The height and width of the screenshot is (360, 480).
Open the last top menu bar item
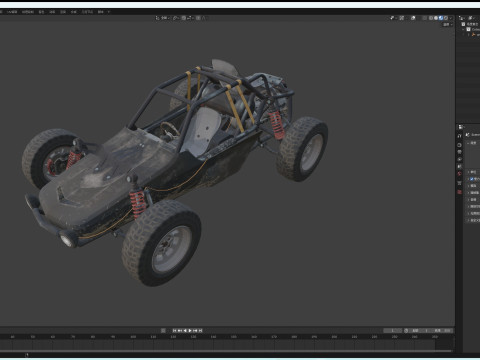(100, 12)
